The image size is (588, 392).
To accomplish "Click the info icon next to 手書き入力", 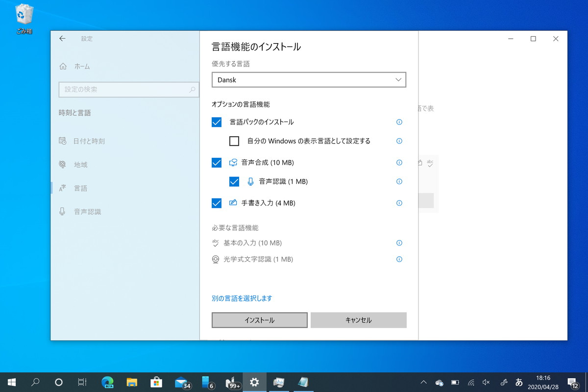I will (x=399, y=202).
